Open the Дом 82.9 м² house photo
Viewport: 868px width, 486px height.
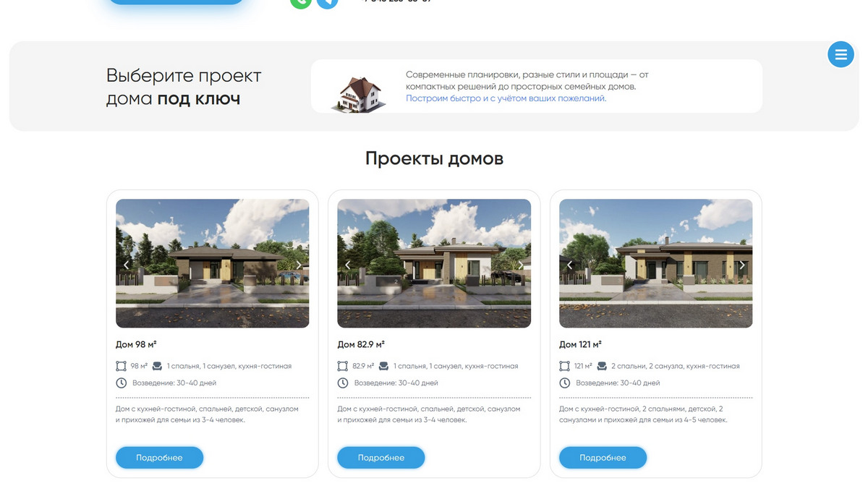tap(434, 263)
